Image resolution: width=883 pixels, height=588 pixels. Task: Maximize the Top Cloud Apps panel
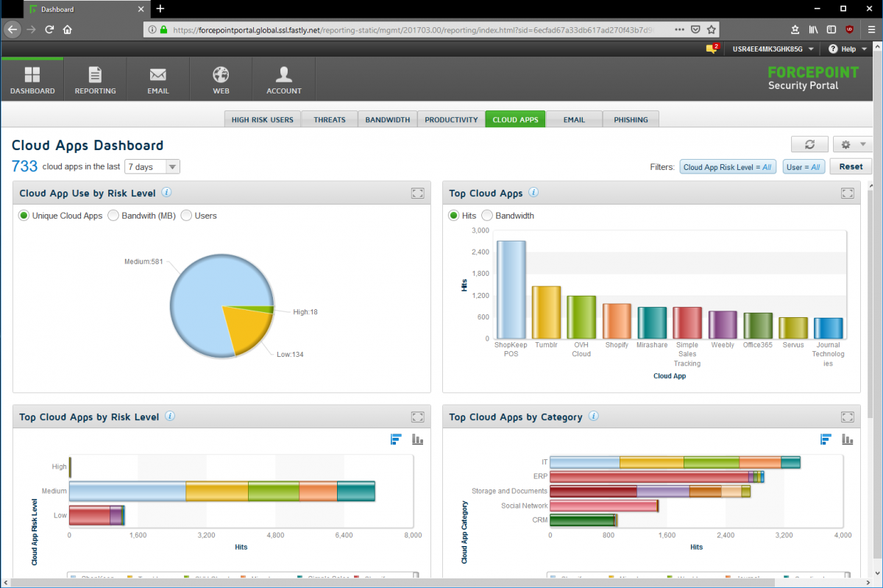click(x=848, y=194)
